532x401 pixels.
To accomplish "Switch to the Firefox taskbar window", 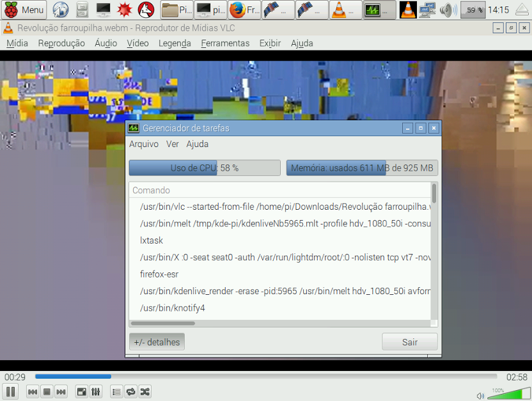I will point(244,10).
